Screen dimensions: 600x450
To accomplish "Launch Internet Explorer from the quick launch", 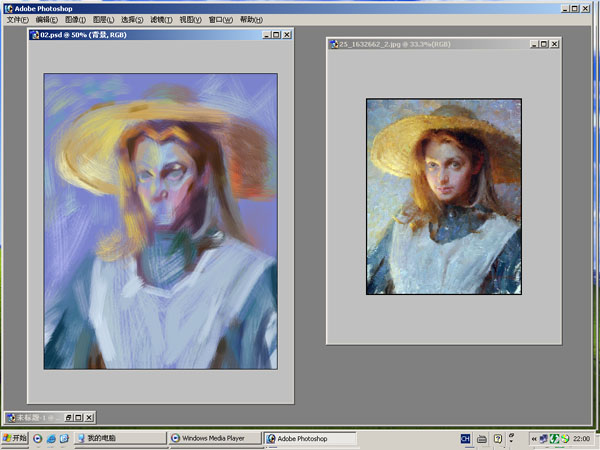I will [51, 439].
